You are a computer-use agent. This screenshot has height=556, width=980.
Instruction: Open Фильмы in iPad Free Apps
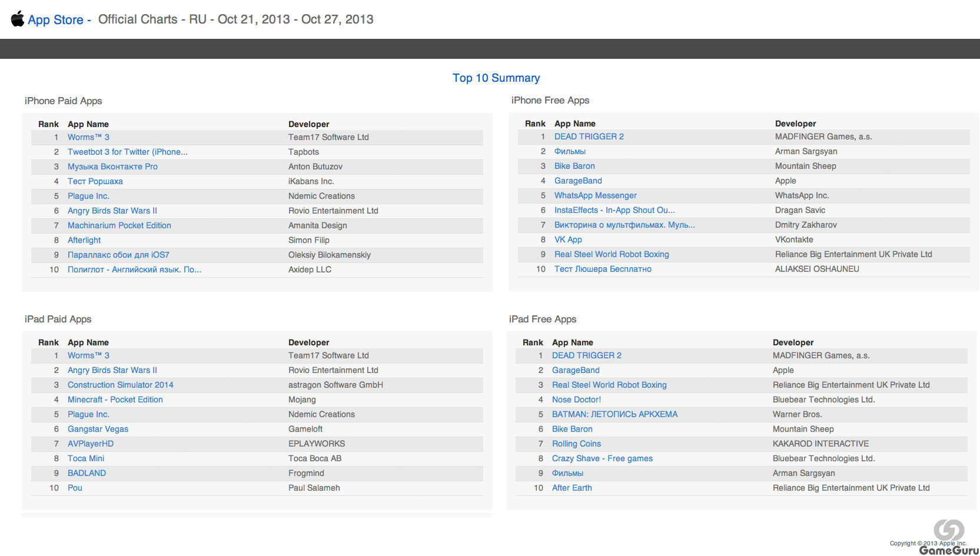(x=567, y=473)
